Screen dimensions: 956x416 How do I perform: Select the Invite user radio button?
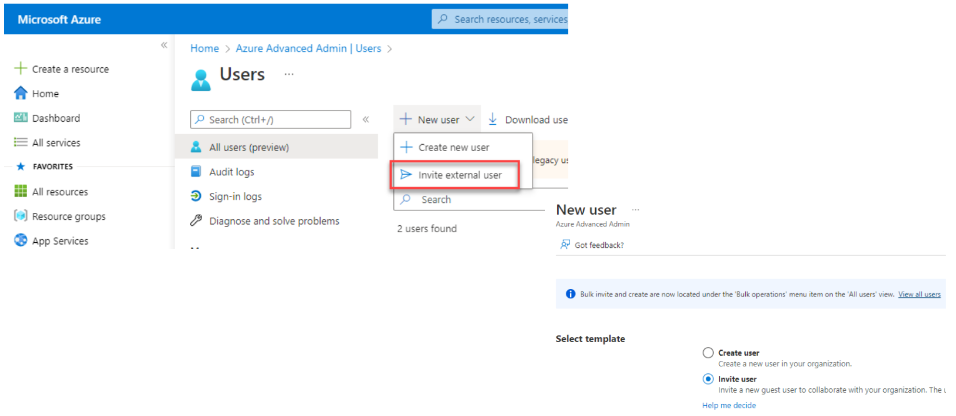tap(709, 379)
